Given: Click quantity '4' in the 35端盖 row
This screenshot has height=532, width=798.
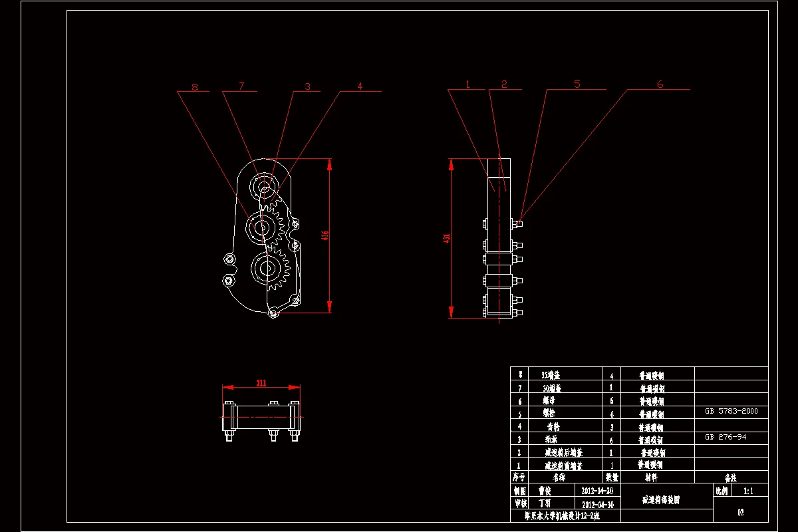Looking at the screenshot, I should 611,375.
